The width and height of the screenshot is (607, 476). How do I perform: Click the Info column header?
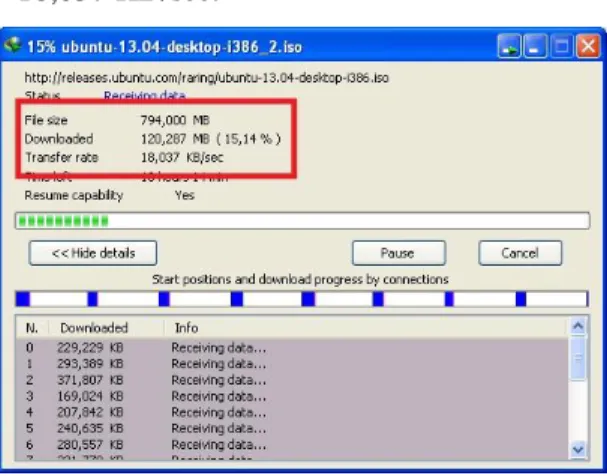366,328
